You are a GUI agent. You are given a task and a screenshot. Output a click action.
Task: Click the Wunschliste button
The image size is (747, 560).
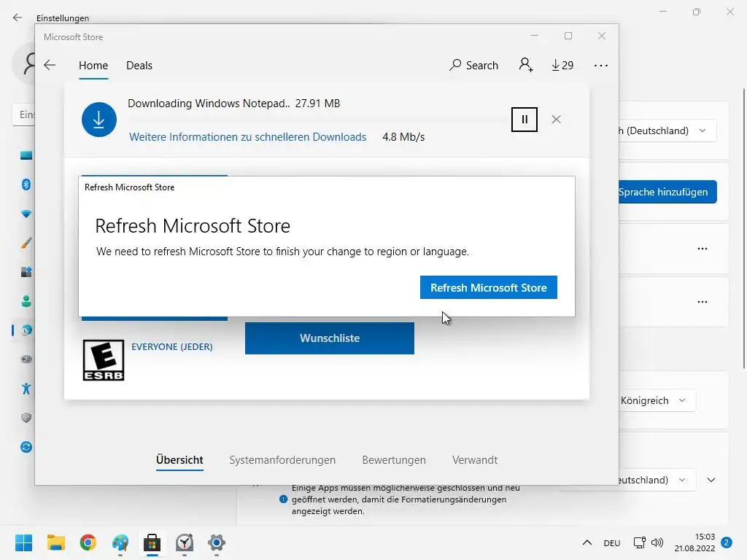330,338
